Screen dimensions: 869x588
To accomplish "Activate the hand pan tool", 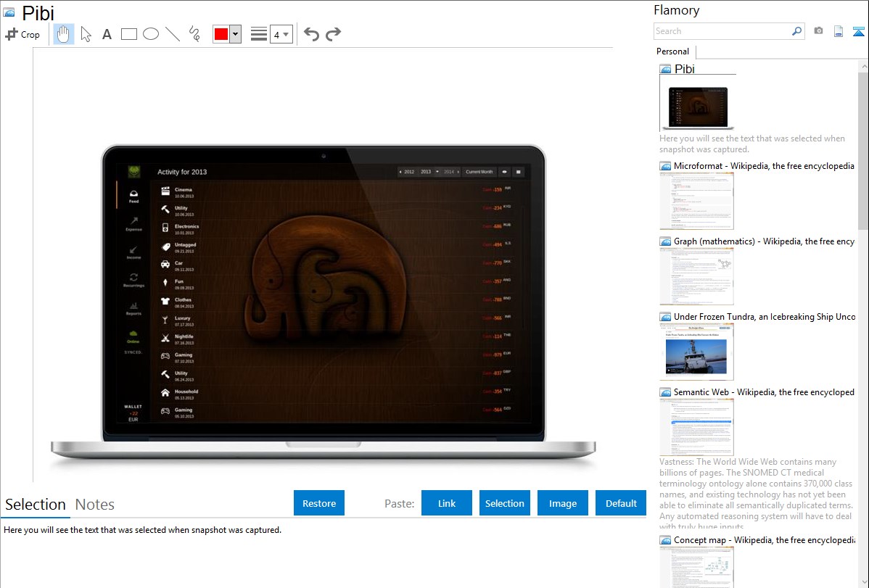I will [64, 34].
